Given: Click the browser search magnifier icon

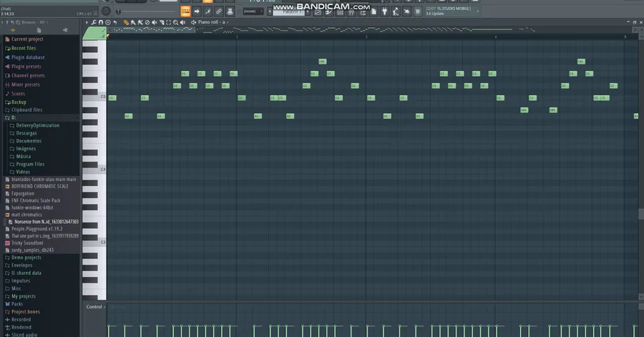Looking at the screenshot, I should [x=17, y=22].
